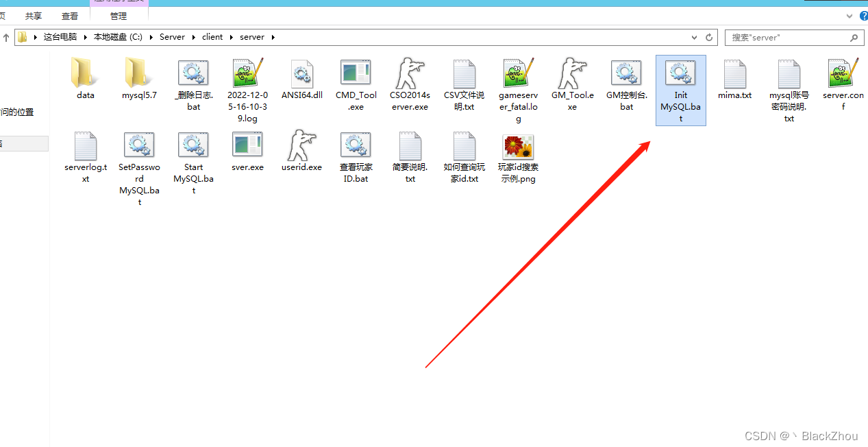Screen dimensions: 868x447
Task: Select the 2022-12-05-16-10-39.log file
Action: [x=247, y=90]
